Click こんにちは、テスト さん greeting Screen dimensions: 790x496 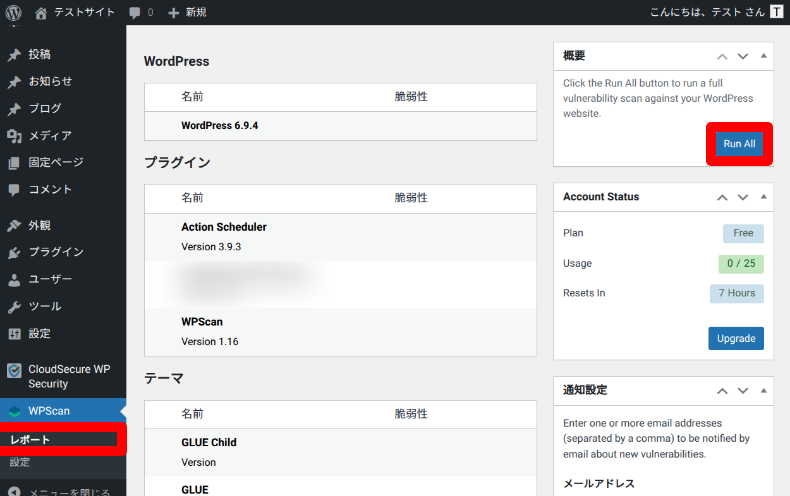[707, 12]
